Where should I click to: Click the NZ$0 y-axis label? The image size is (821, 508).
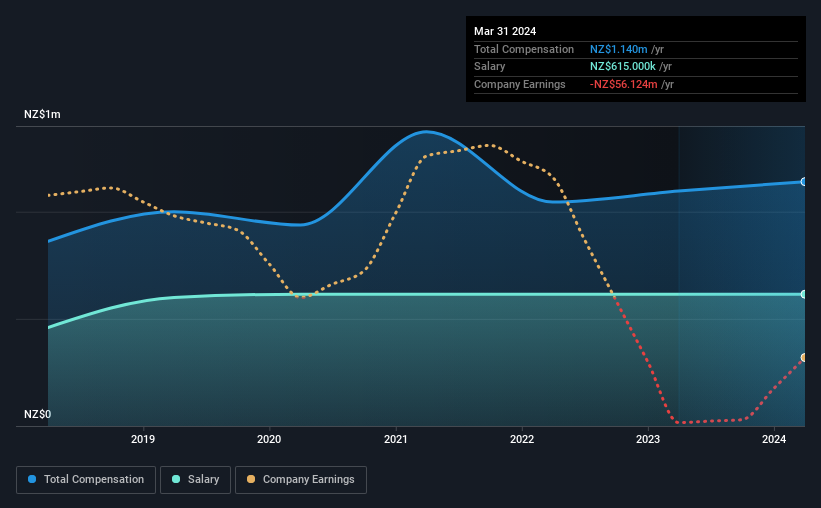click(38, 414)
